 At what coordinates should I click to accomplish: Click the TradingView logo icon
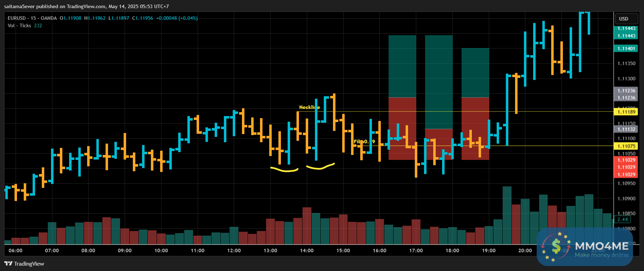click(x=8, y=264)
